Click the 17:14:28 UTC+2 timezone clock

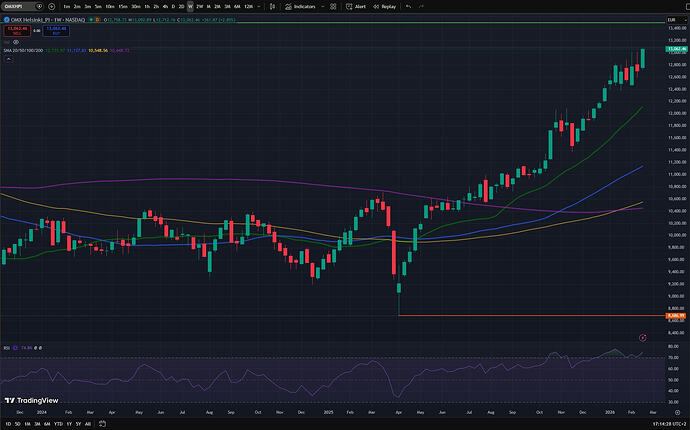coord(669,424)
